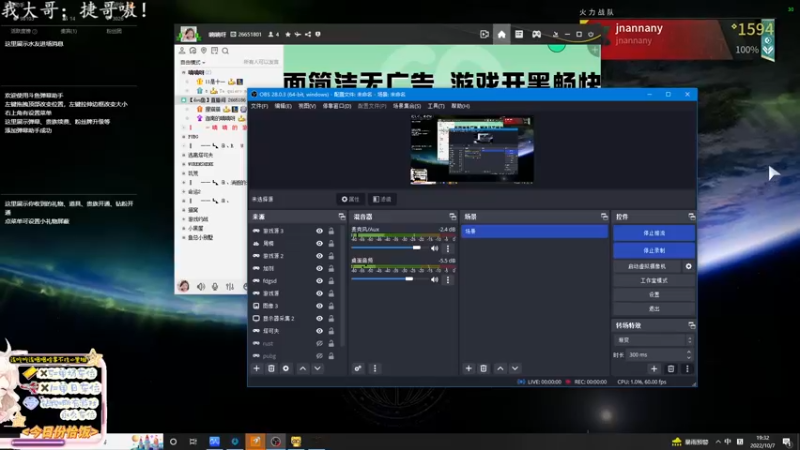This screenshot has height=450, width=800.
Task: Undock the Scenes panel
Action: click(604, 216)
